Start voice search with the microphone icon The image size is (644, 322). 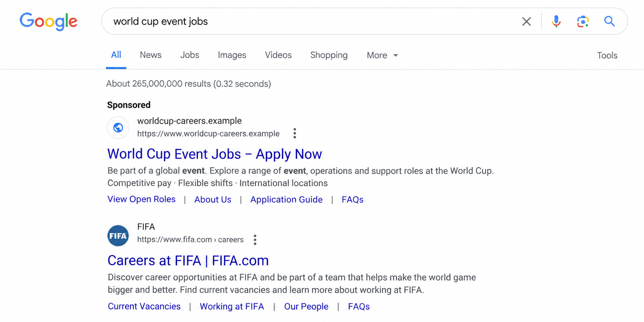(x=556, y=21)
